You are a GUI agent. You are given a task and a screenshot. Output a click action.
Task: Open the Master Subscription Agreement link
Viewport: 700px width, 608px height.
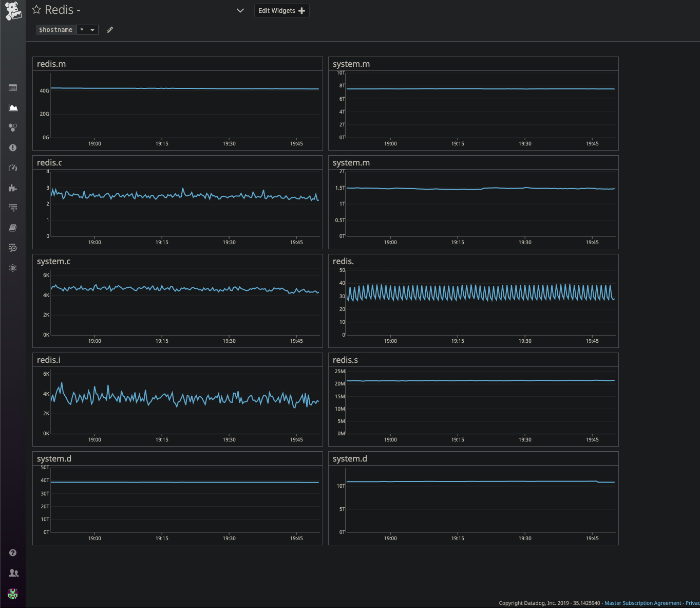(x=642, y=603)
